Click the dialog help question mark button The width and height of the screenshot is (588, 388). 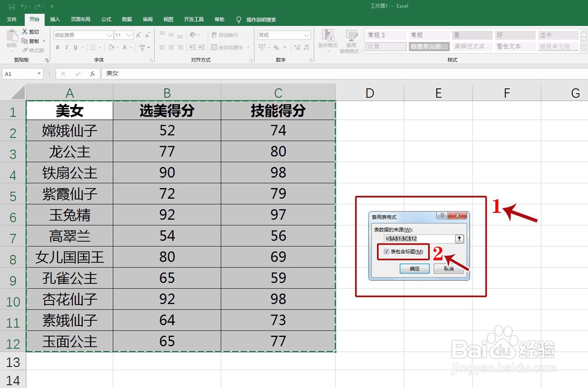pyautogui.click(x=442, y=215)
